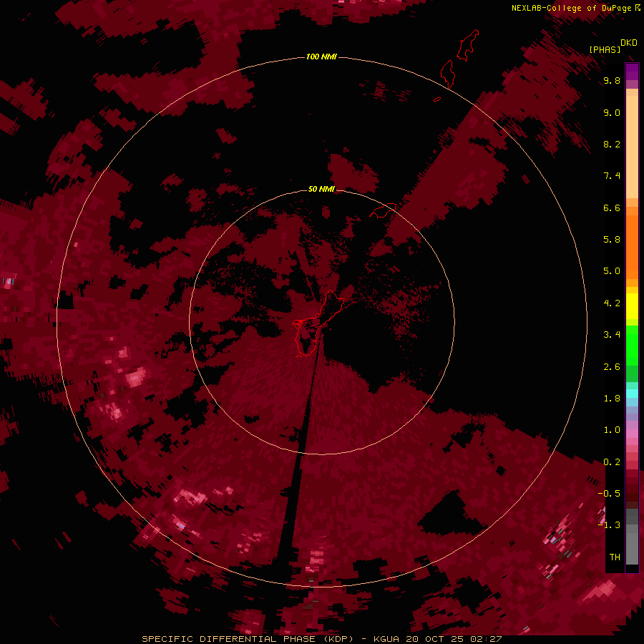Click the 3.4 value on the scale
This screenshot has height=644, width=644.
tap(612, 335)
